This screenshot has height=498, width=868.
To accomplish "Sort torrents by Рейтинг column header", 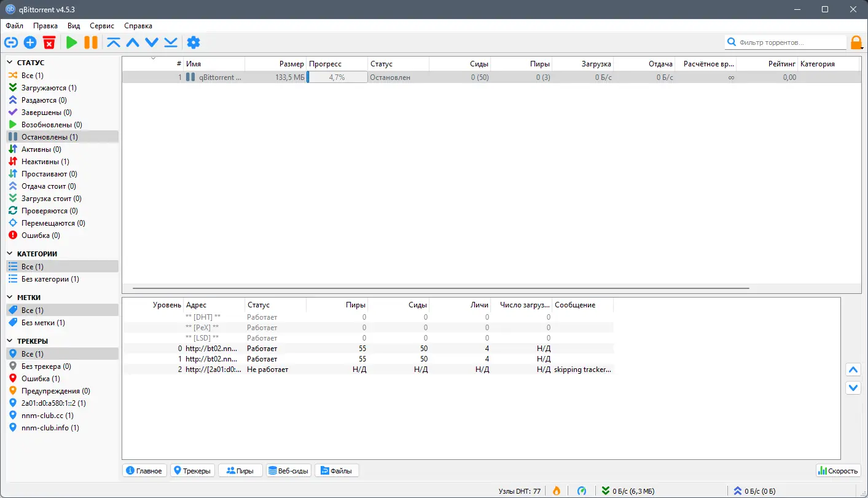I will click(x=767, y=64).
